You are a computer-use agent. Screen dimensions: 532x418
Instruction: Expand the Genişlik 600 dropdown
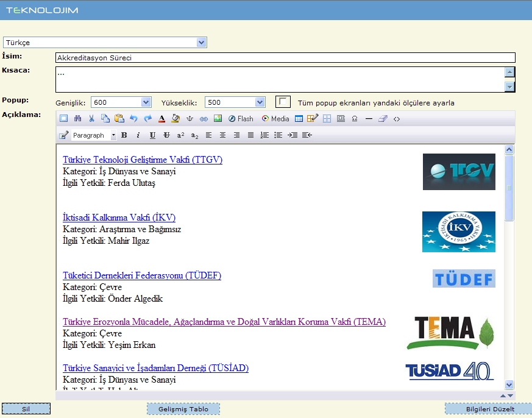[146, 102]
